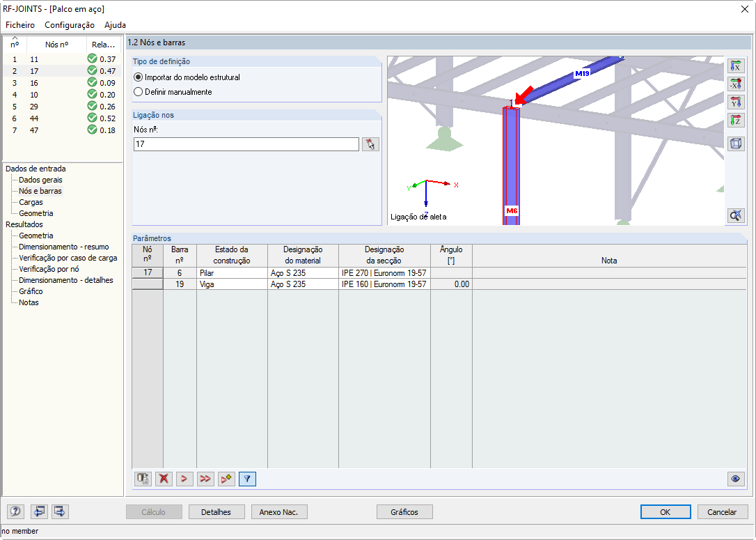Click the Cancelar button
The height and width of the screenshot is (540, 756).
pyautogui.click(x=722, y=512)
